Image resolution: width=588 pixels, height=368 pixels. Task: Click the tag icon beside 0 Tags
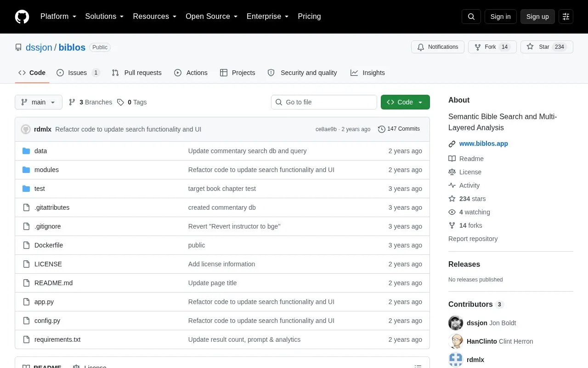click(120, 102)
